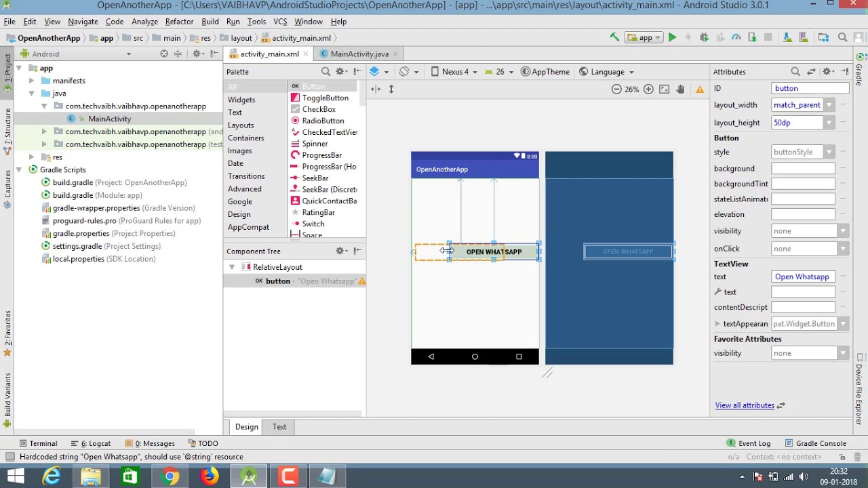The height and width of the screenshot is (488, 868).
Task: Expand the textAppearance attribute
Action: 717,324
